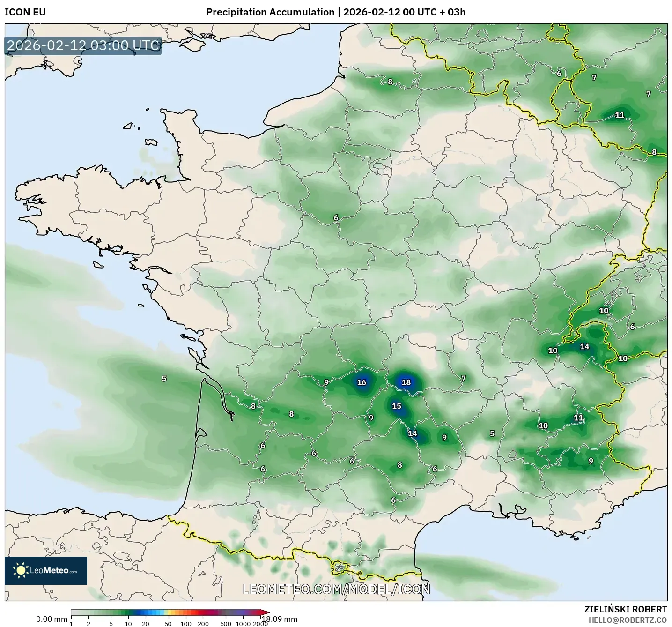Expand the Precipitation Accumulation title bar
672x627 pixels.
(x=336, y=13)
